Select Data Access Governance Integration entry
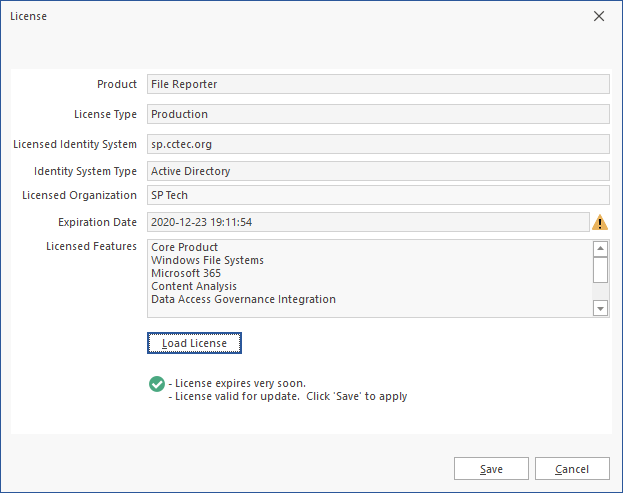This screenshot has width=623, height=493. click(x=243, y=299)
